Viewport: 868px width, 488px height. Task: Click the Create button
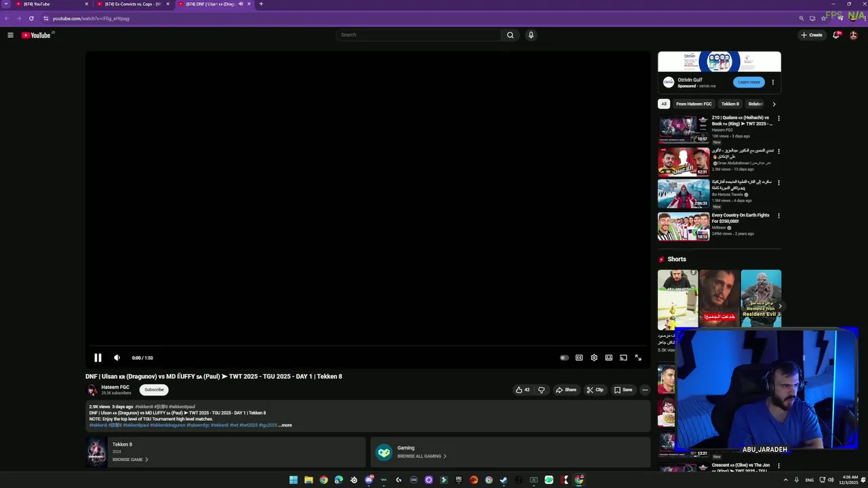tap(812, 35)
